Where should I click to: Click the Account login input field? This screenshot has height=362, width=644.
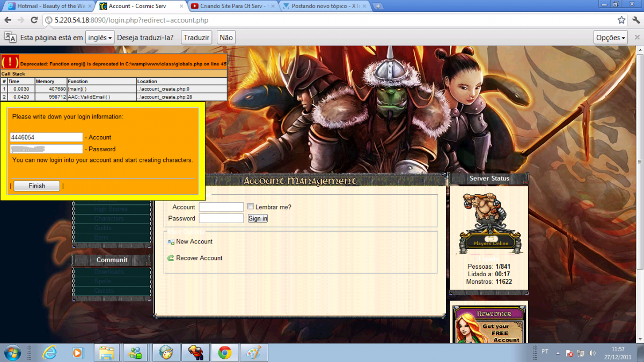[x=221, y=207]
